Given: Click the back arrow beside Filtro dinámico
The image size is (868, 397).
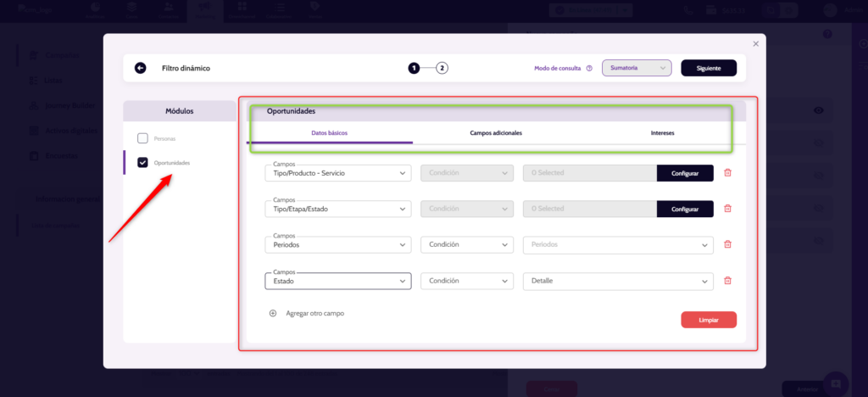Looking at the screenshot, I should 140,68.
